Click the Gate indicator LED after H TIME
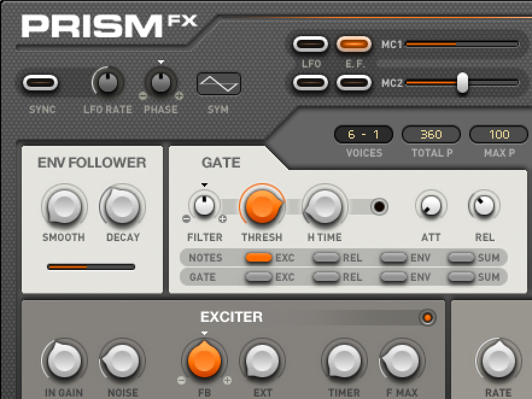532x399 pixels. pyautogui.click(x=379, y=207)
